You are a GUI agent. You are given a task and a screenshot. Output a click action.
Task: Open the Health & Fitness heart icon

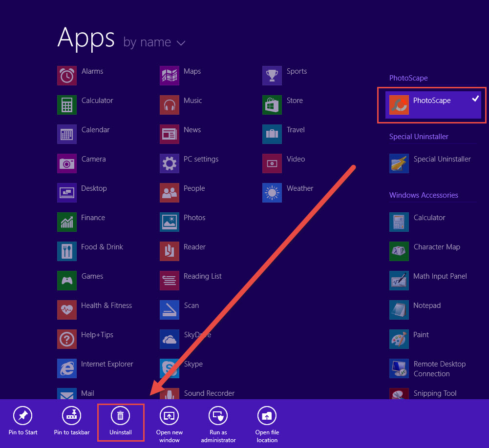point(67,310)
